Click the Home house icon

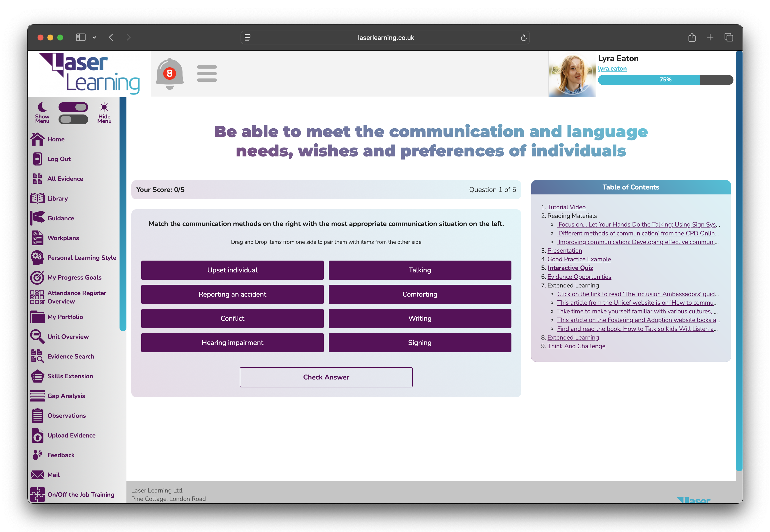coord(37,139)
